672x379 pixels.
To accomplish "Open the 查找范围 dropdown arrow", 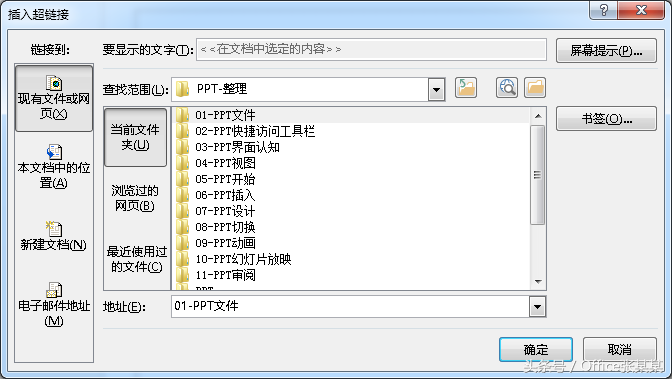I will (x=436, y=90).
